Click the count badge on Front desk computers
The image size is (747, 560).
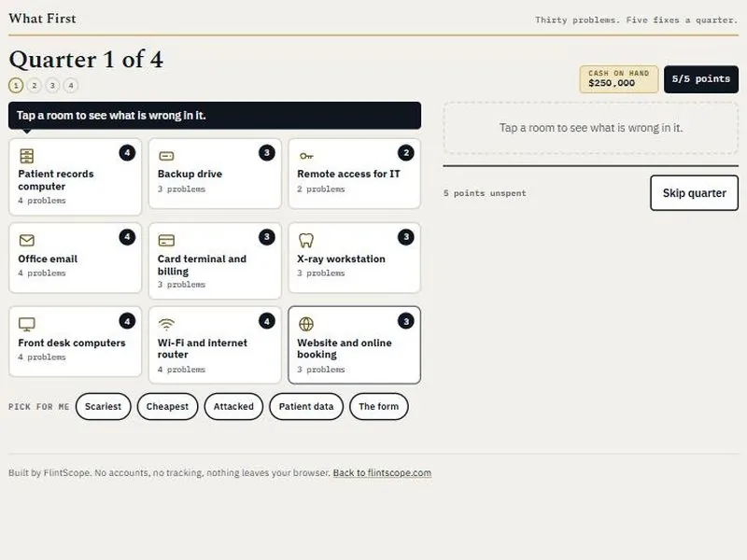click(127, 321)
